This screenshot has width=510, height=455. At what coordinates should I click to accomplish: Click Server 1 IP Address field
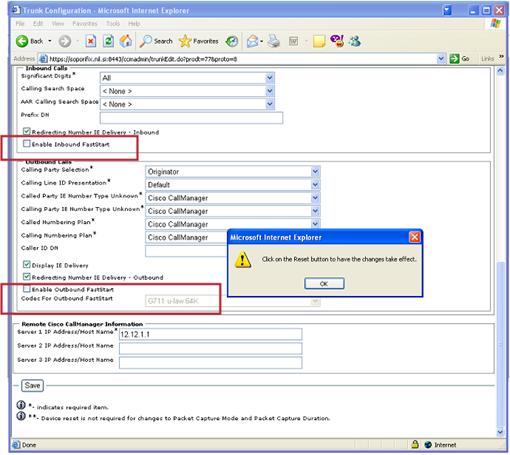211,334
